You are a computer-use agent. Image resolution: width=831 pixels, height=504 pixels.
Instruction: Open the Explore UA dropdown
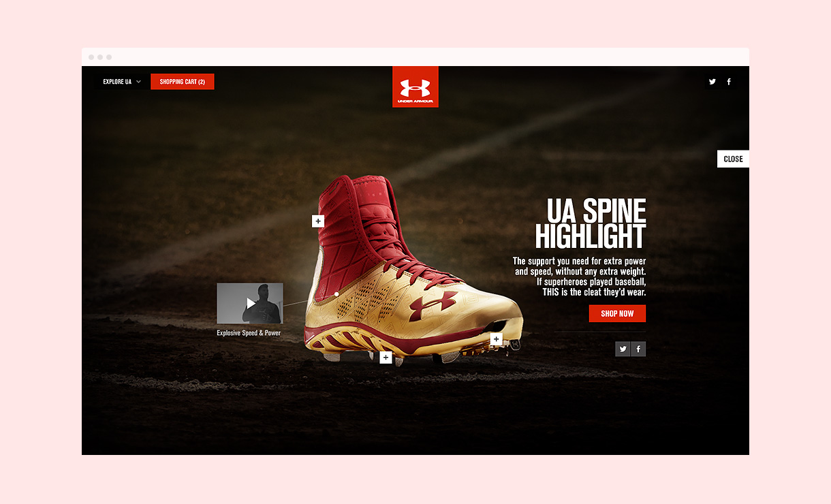point(122,82)
